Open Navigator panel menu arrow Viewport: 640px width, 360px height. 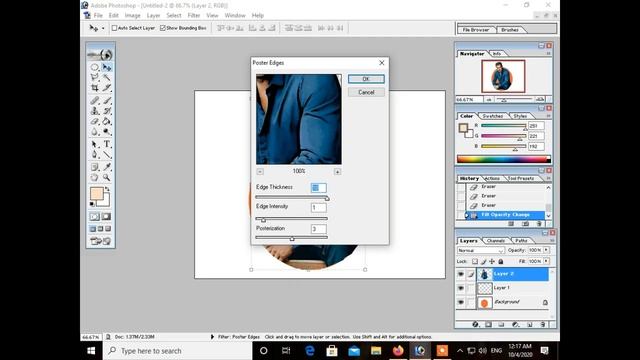548,53
